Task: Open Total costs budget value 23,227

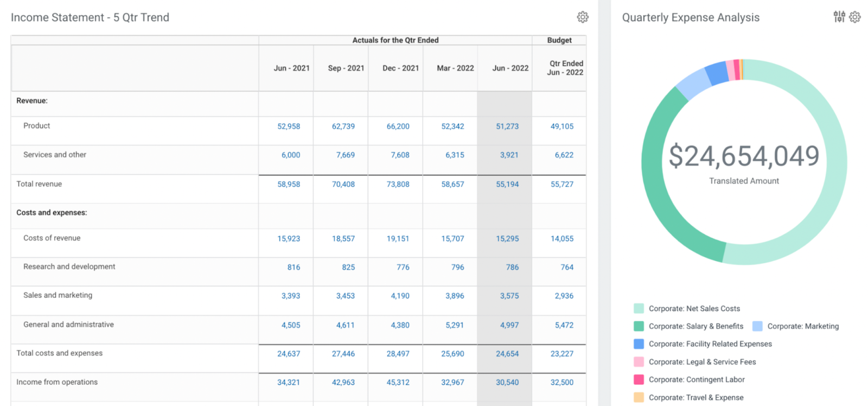Action: [562, 354]
